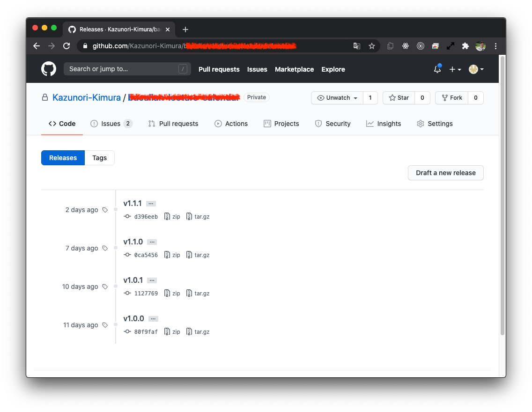Open the notifications bell
532x412 pixels.
coord(437,69)
